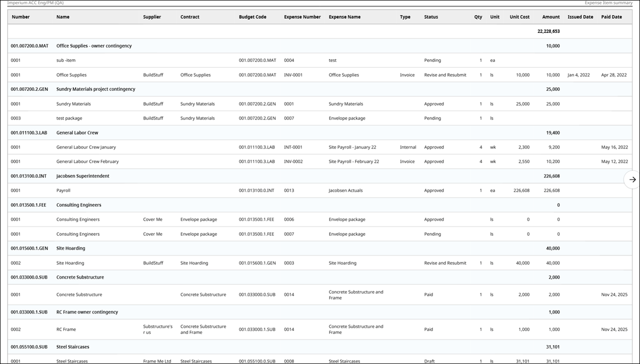Click the Unit Cost column header

[519, 17]
